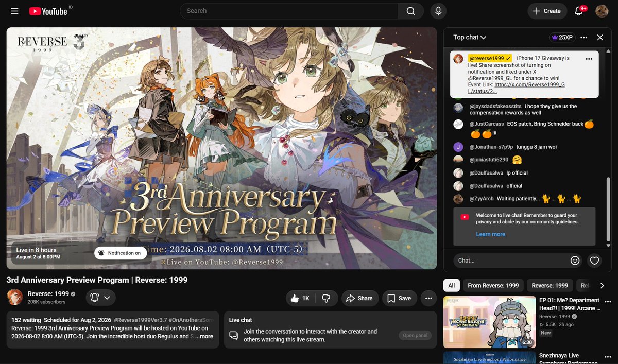Select the Reverse: 1999 filter chip

[550, 285]
